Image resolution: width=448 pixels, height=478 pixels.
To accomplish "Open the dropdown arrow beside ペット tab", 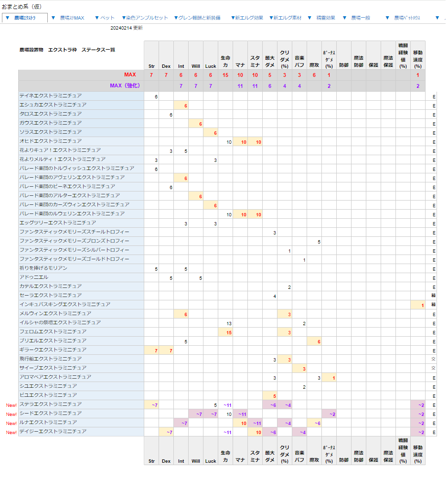I will pos(97,18).
